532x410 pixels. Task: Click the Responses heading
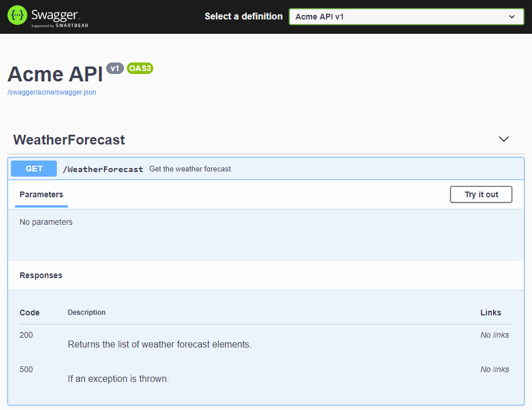pos(41,275)
